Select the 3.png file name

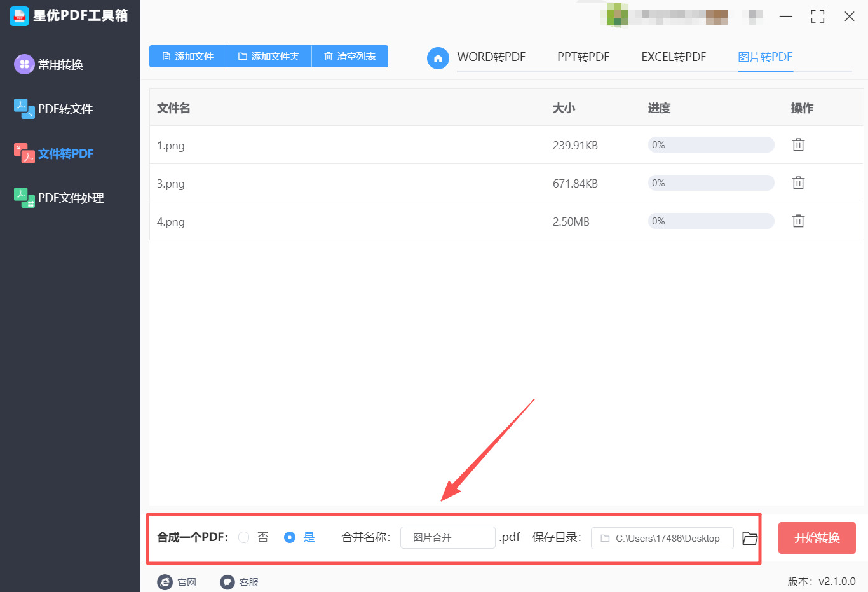coord(171,184)
